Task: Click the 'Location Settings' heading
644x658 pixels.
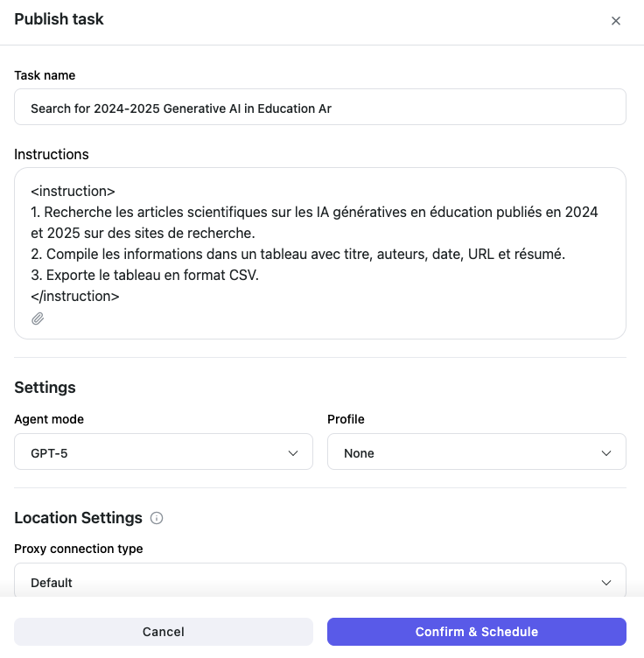Action: (x=78, y=518)
